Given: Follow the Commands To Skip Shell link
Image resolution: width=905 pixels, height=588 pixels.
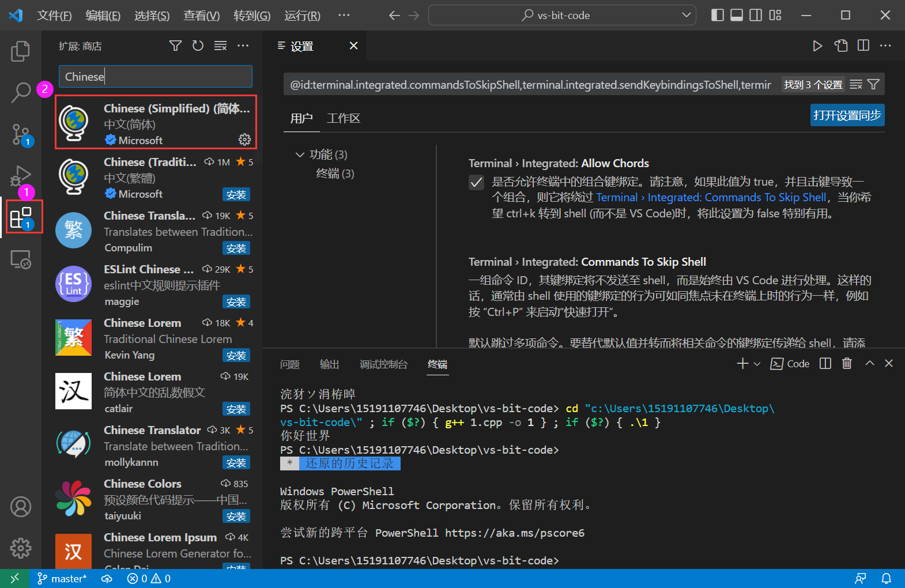Looking at the screenshot, I should [711, 197].
